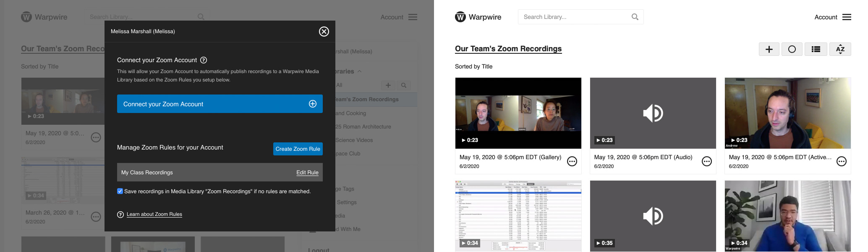Image resolution: width=868 pixels, height=252 pixels.
Task: Open options for the Gallery recording
Action: tap(572, 161)
